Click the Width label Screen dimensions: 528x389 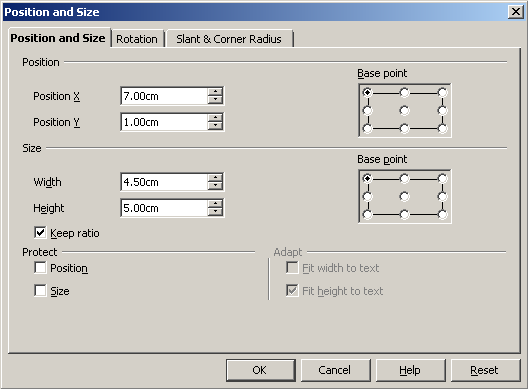pyautogui.click(x=47, y=182)
